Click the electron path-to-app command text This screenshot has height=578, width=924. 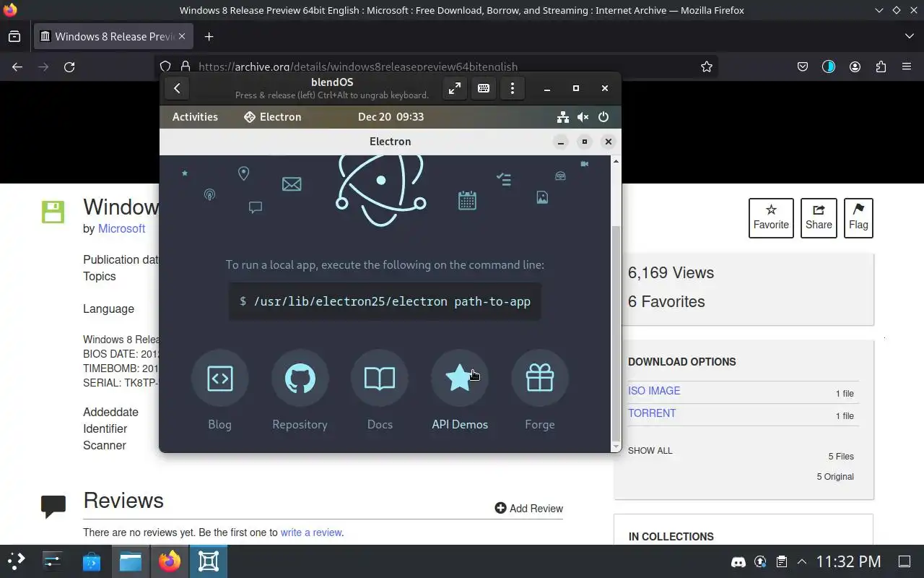(x=392, y=301)
